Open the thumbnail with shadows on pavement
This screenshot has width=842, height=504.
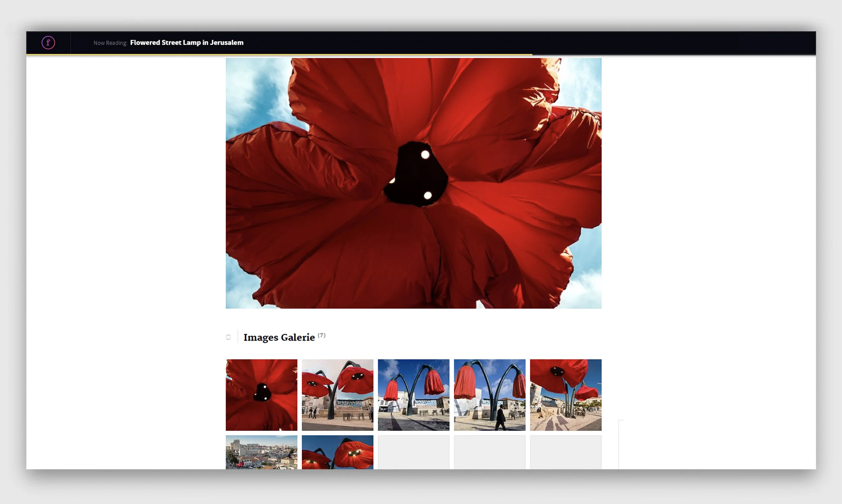coord(565,395)
